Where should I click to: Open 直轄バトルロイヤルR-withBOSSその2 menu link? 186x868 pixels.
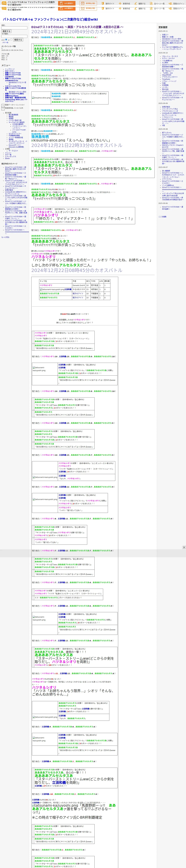point(13,80)
